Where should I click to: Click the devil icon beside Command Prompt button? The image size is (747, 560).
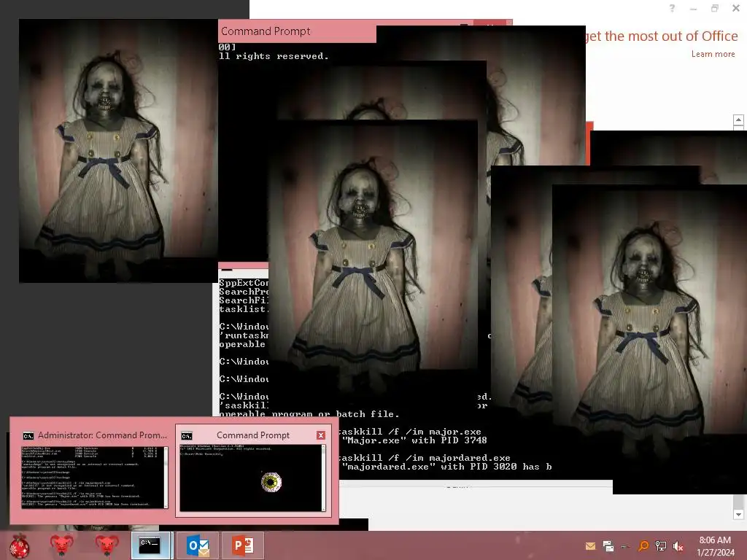[107, 545]
